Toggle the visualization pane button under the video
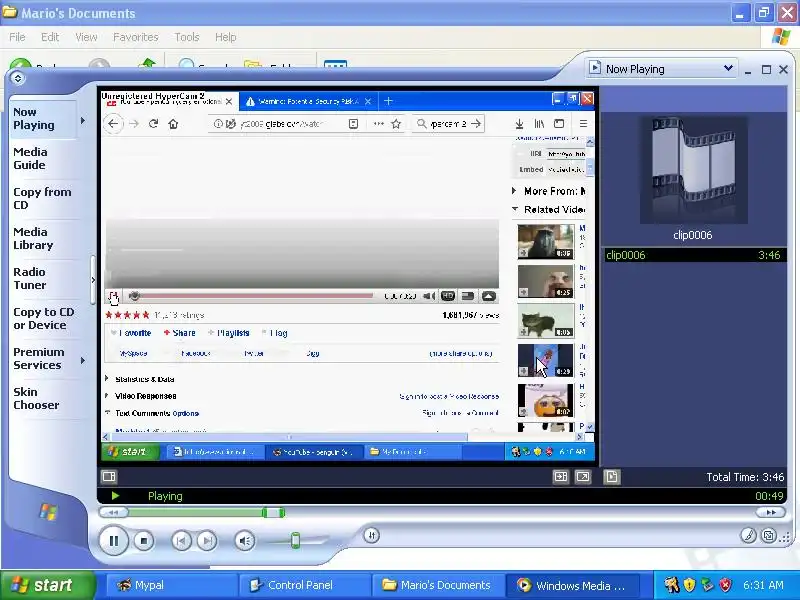Viewport: 800px width, 600px height. click(x=109, y=477)
